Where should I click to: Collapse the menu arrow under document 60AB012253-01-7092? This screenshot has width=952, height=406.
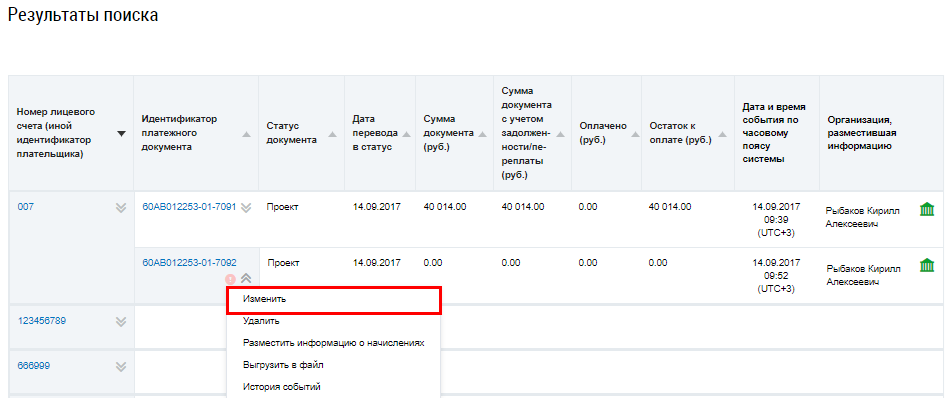[245, 279]
